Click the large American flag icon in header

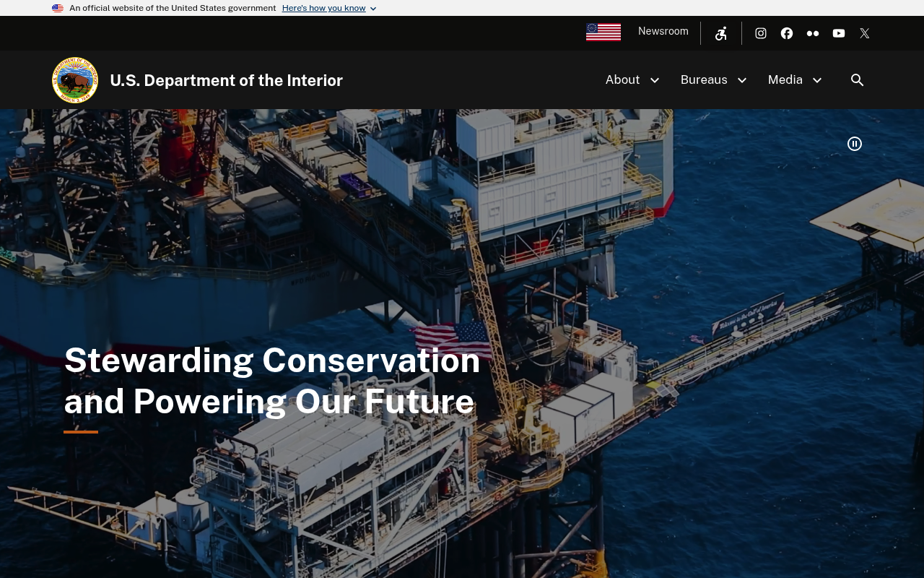603,33
